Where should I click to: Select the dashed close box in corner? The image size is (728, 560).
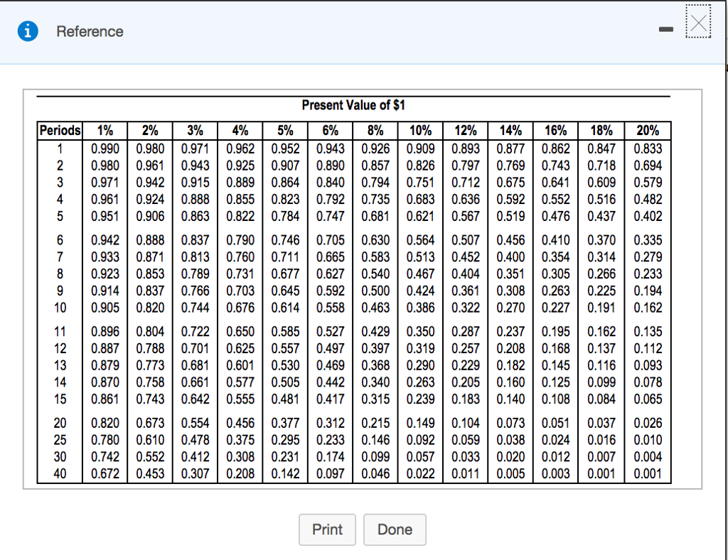[698, 22]
